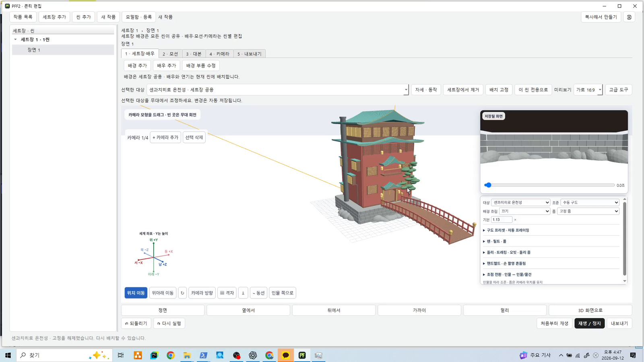
Task: Click the 배경 추가 button
Action: point(137,66)
